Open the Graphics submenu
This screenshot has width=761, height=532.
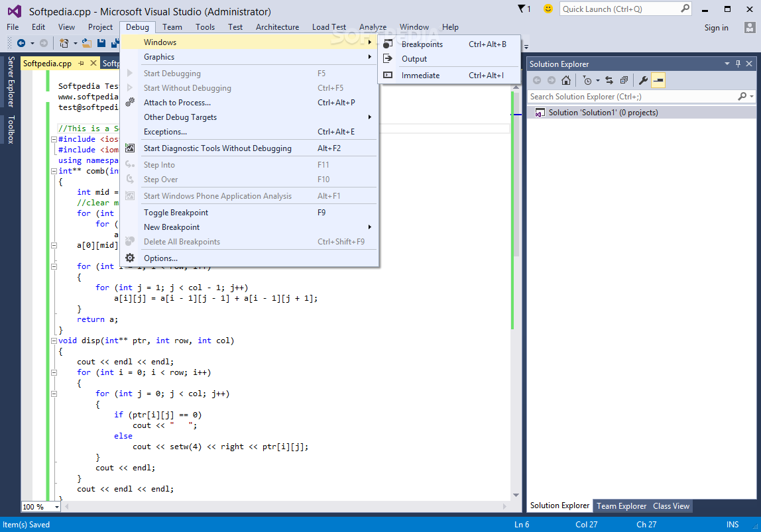click(x=249, y=57)
